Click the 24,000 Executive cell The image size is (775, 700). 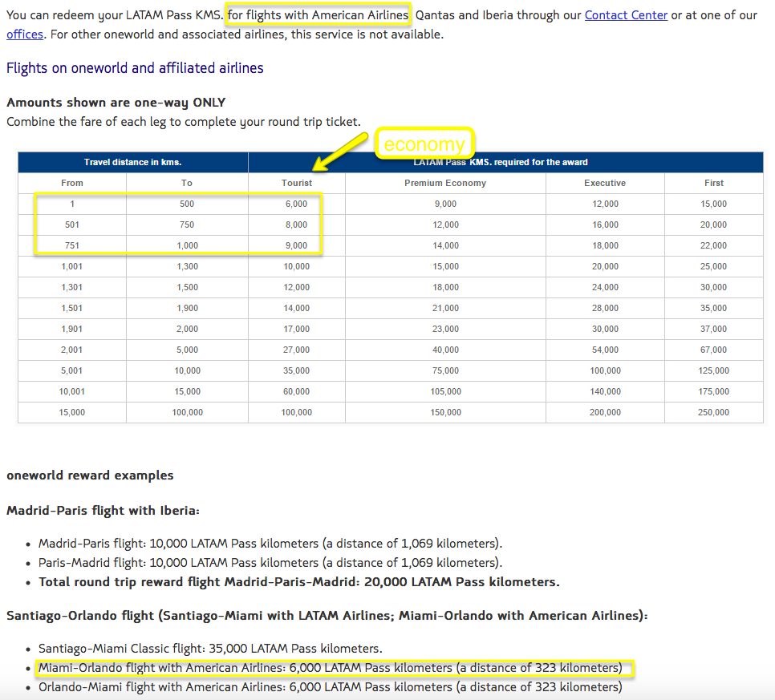605,287
